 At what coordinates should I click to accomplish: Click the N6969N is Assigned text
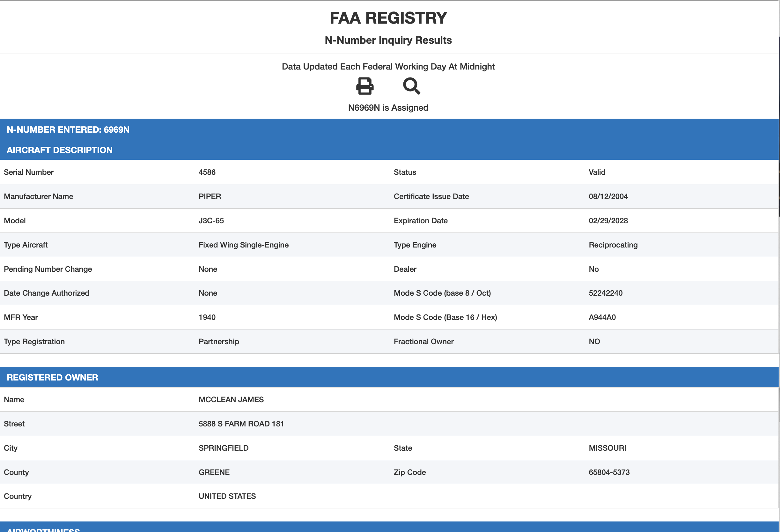388,108
